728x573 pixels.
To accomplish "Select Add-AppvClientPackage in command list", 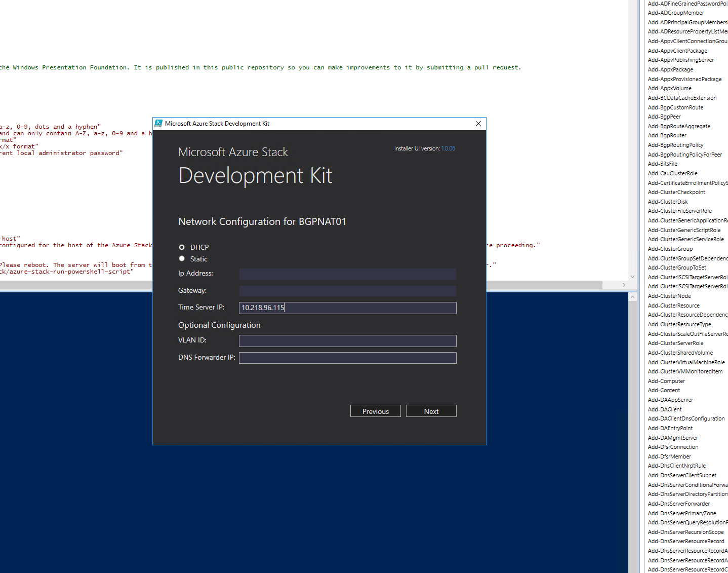I will pos(677,51).
